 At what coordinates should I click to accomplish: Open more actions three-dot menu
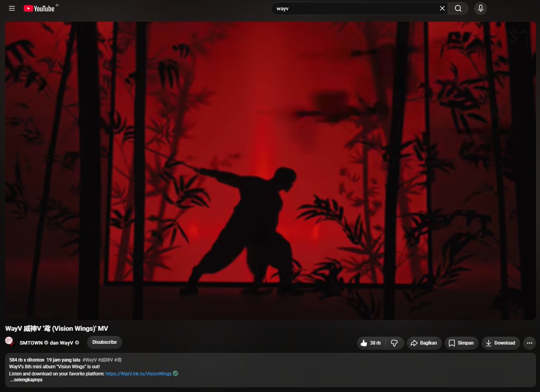tap(530, 343)
